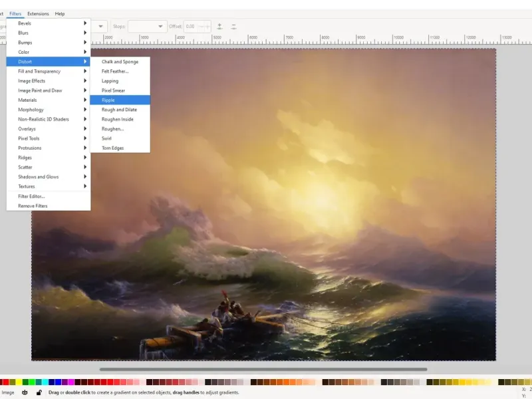
Task: Open the Ridges filter category
Action: (x=49, y=158)
